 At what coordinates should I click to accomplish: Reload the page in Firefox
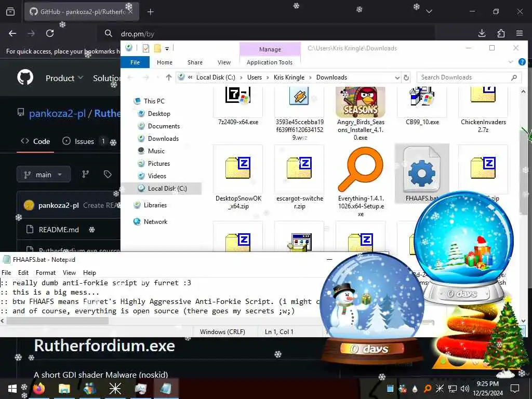(50, 33)
